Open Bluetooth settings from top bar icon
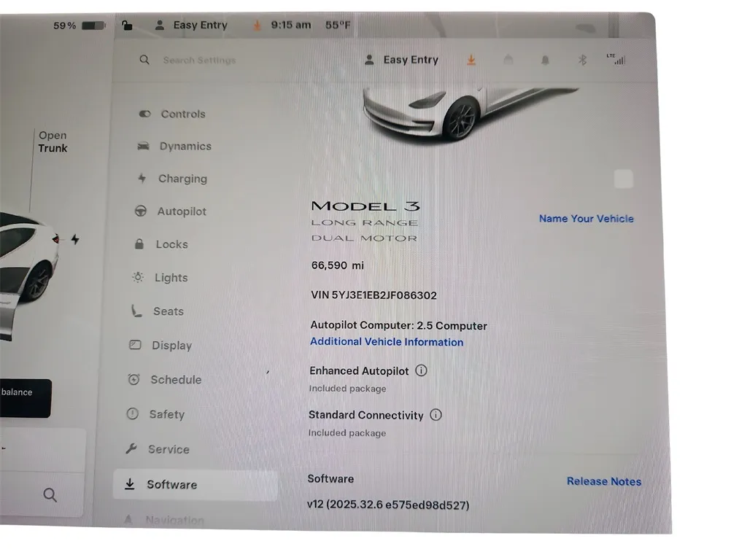The image size is (747, 560). point(581,60)
